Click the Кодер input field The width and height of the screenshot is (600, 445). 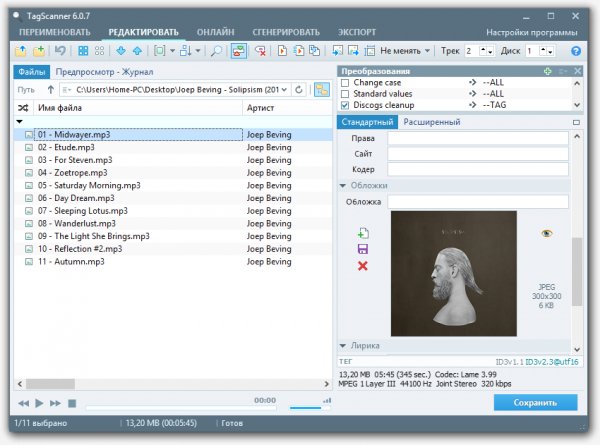click(x=478, y=170)
